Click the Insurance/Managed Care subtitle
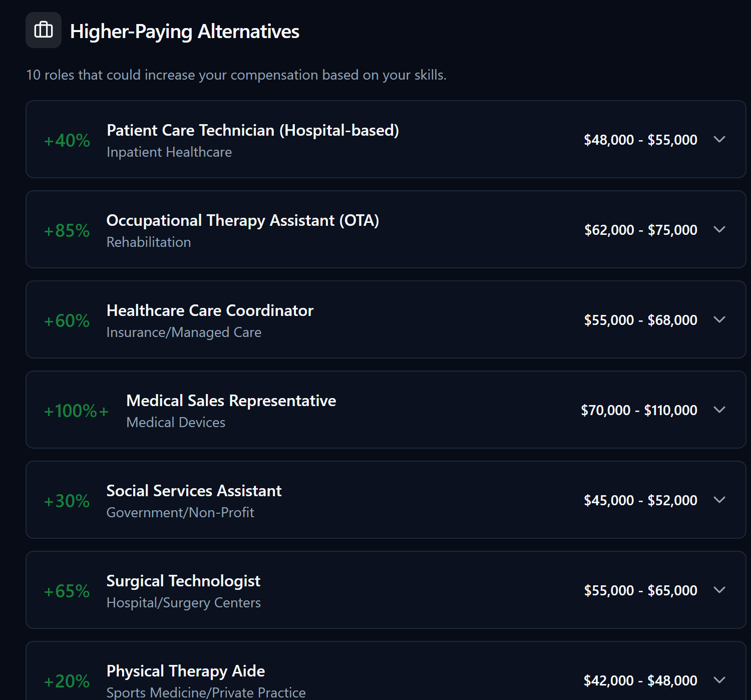This screenshot has height=700, width=751. (184, 332)
